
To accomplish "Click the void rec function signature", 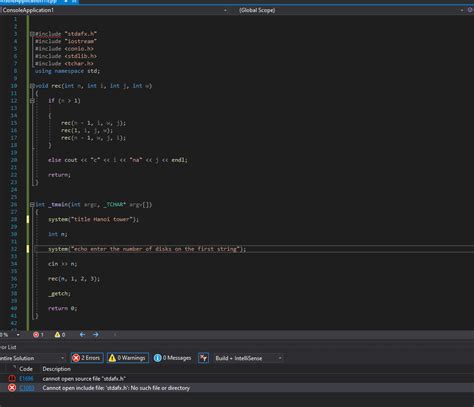I will coord(93,86).
